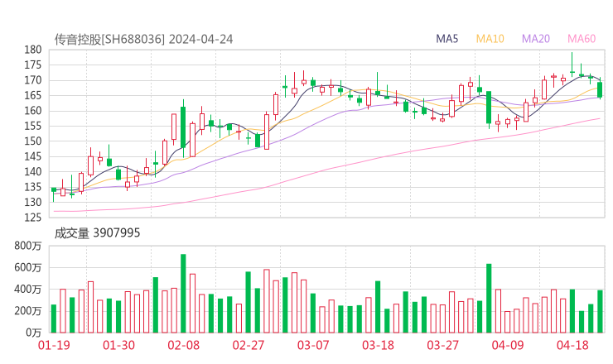Click the 01-30 date label
Screen dimensions: 613x364
click(118, 345)
